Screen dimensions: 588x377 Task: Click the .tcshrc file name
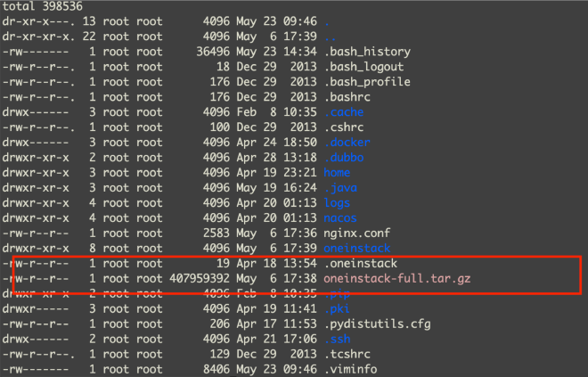click(x=348, y=354)
